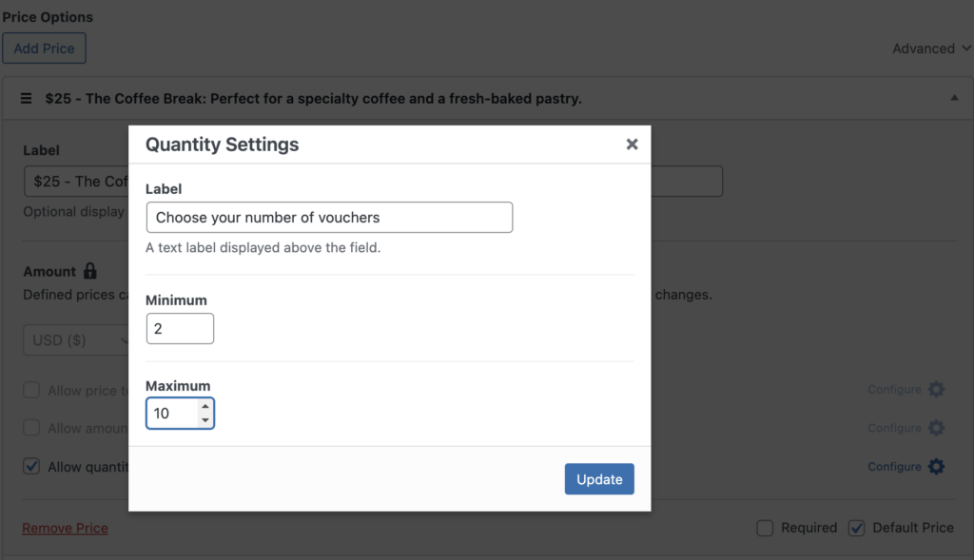Close the Quantity Settings dialog
The width and height of the screenshot is (974, 560).
click(x=632, y=145)
